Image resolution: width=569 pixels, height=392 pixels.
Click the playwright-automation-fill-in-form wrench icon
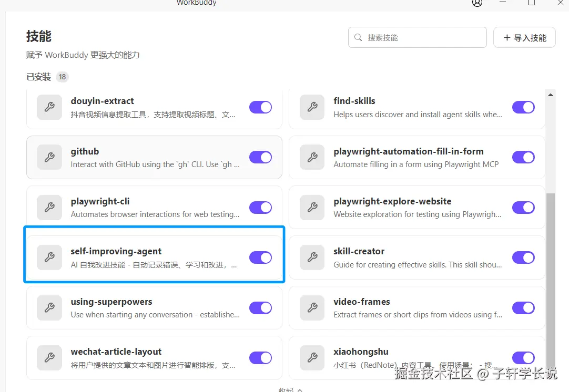[312, 157]
